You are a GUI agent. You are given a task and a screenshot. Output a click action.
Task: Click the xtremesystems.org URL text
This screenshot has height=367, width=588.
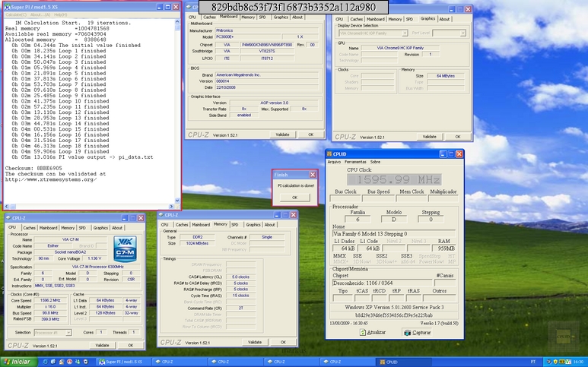click(x=51, y=179)
